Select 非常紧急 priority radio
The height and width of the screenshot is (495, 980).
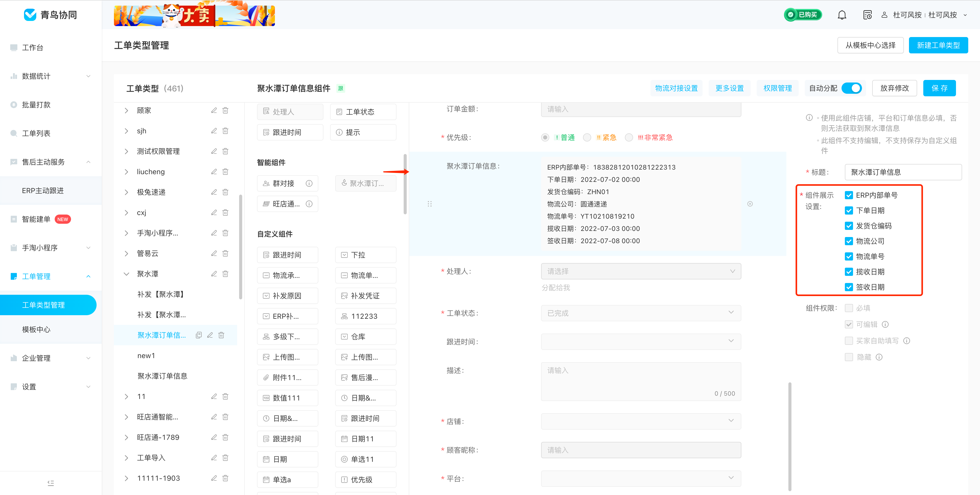pyautogui.click(x=629, y=137)
